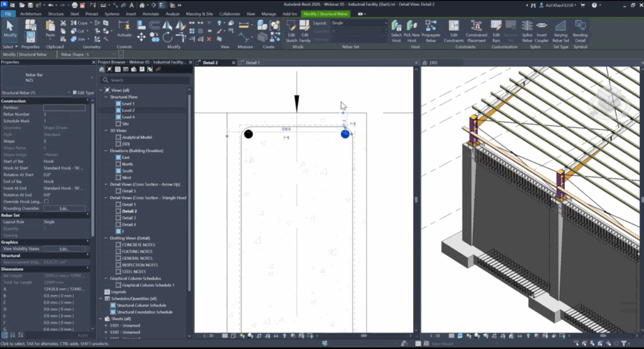
Task: Toggle Override Hook Lengths checkbox
Action: [47, 202]
